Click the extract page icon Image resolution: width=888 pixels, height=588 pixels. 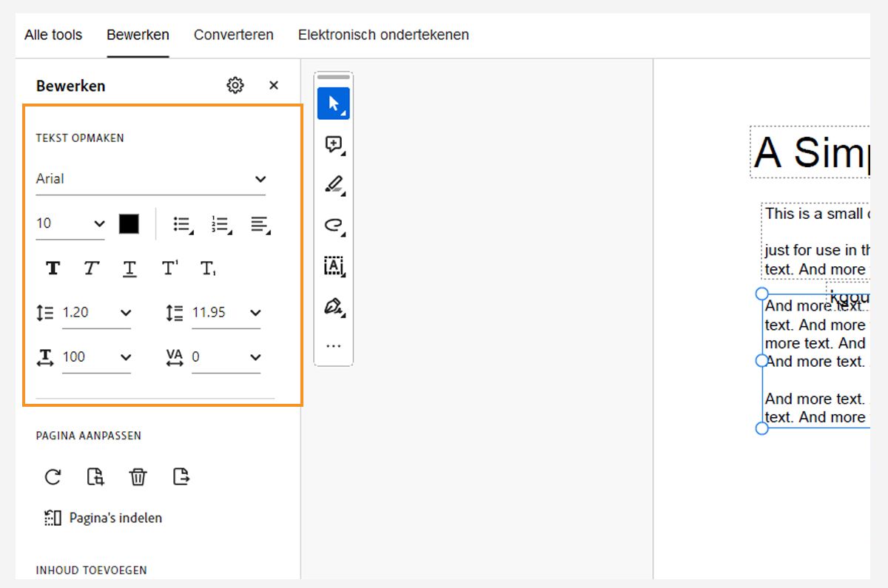click(181, 477)
